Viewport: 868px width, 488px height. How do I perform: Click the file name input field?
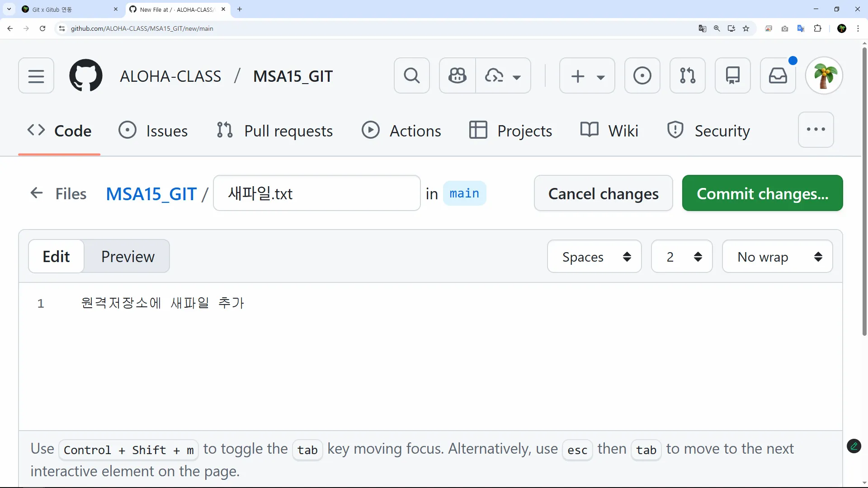click(x=316, y=193)
